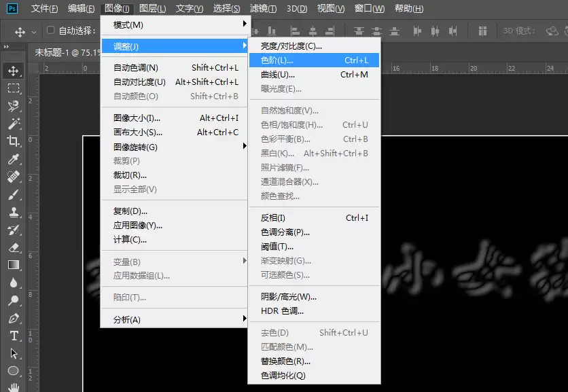This screenshot has height=392, width=568.
Task: Click the auto-align layers icon
Action: pyautogui.click(x=482, y=31)
